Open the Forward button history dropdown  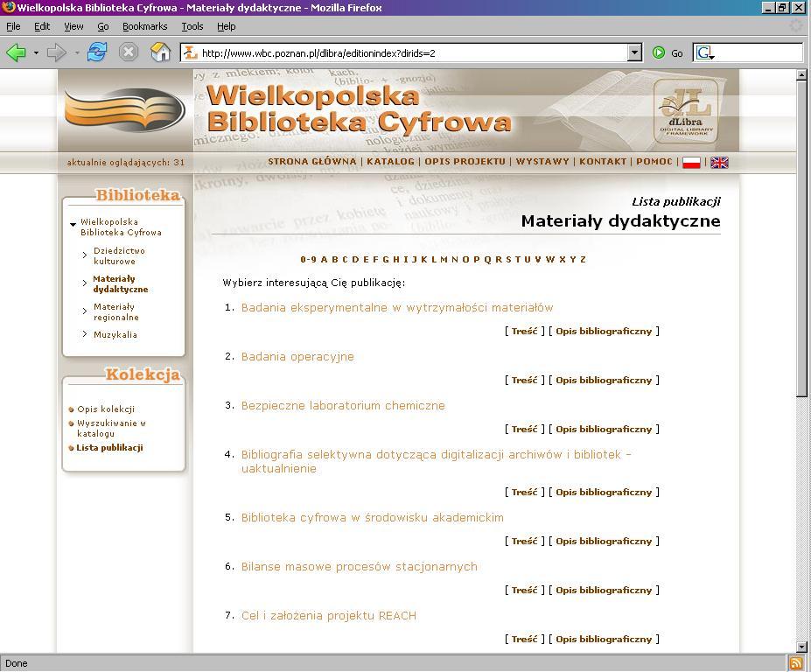[x=76, y=52]
